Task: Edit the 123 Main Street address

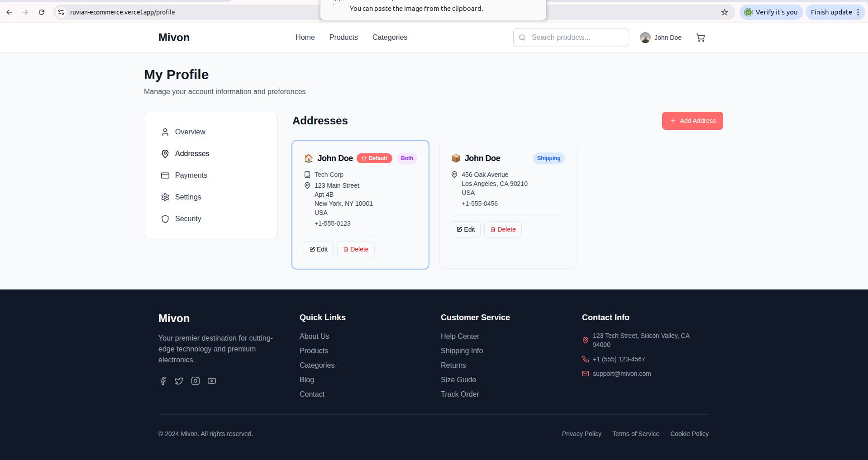Action: (319, 249)
